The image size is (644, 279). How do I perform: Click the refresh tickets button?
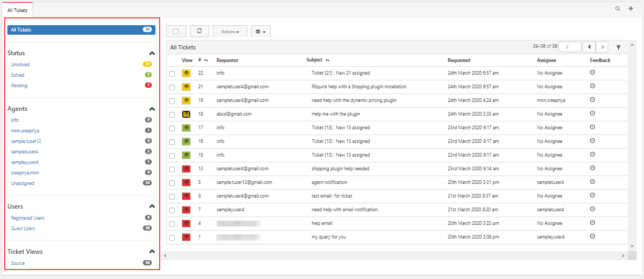click(x=199, y=31)
